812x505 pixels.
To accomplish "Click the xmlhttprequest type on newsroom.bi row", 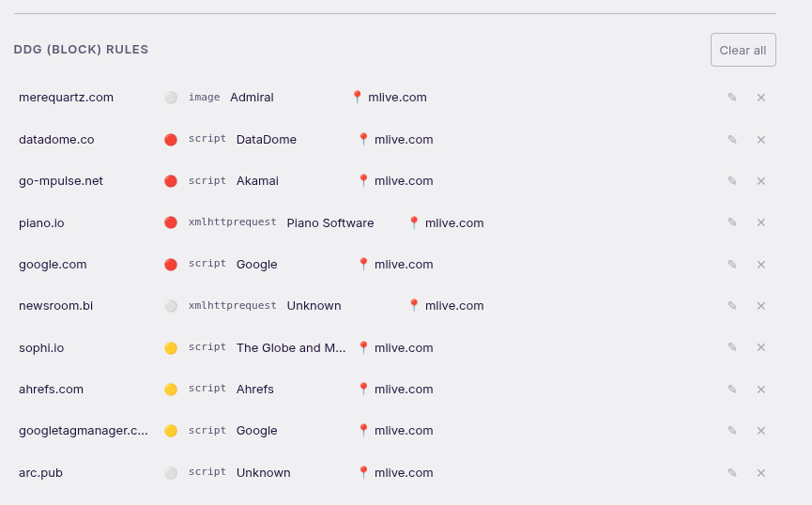I will click(x=233, y=306).
